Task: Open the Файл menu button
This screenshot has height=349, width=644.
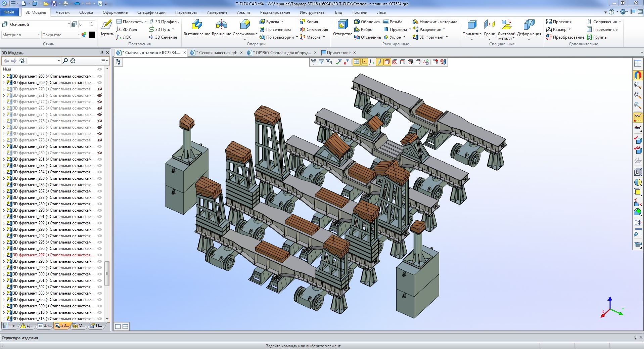Action: click(x=9, y=12)
